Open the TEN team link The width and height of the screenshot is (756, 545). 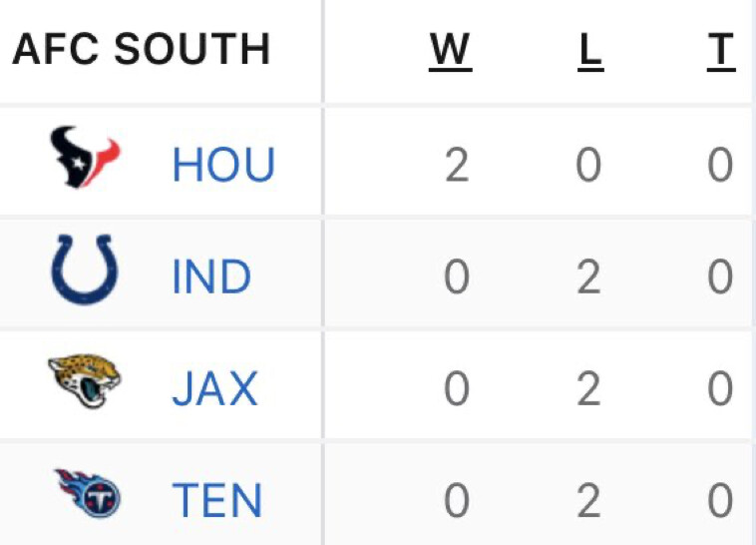217,501
